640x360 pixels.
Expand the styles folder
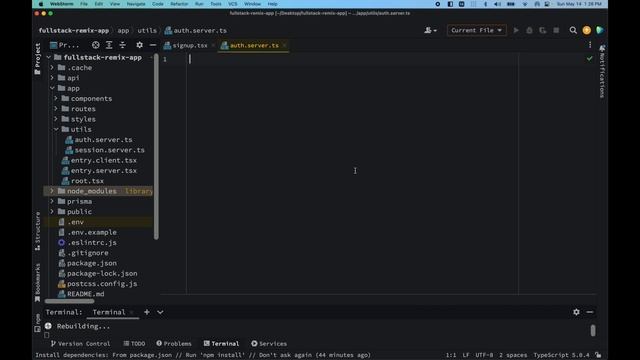pos(56,119)
